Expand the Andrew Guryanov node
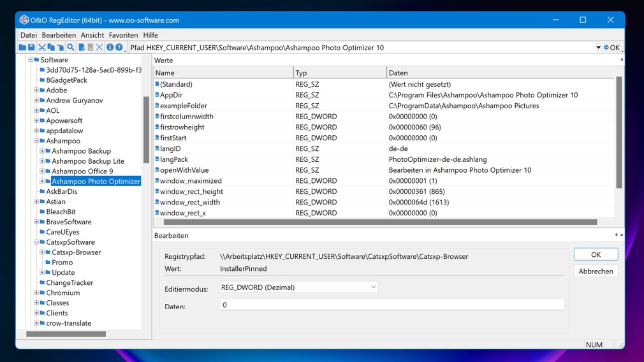 point(36,100)
